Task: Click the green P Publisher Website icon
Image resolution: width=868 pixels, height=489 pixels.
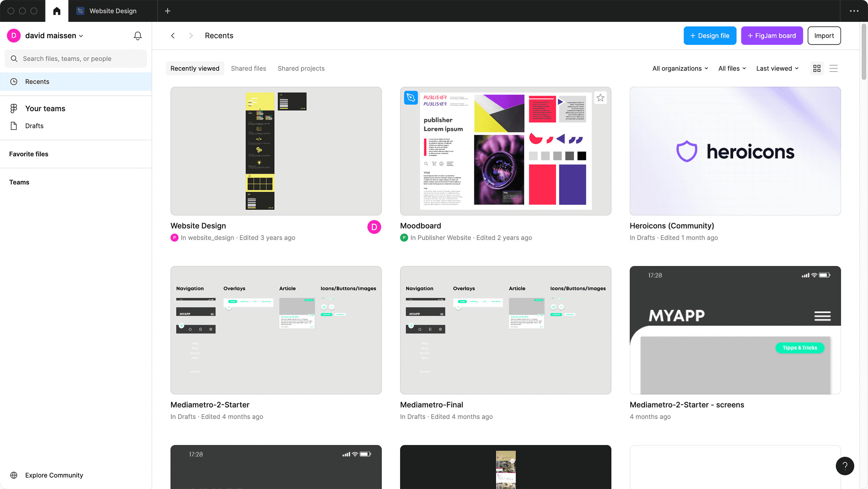Action: coord(404,238)
